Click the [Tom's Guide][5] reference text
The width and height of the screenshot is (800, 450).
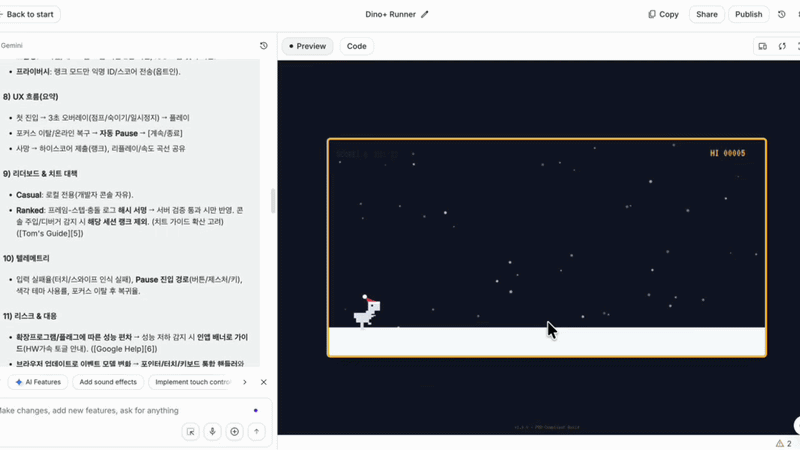[49, 233]
